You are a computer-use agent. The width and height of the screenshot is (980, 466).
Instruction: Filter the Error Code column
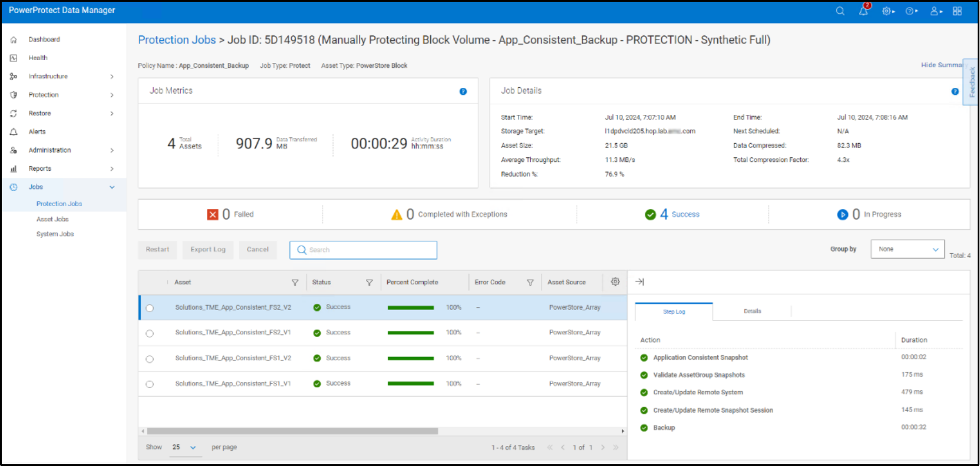click(530, 283)
